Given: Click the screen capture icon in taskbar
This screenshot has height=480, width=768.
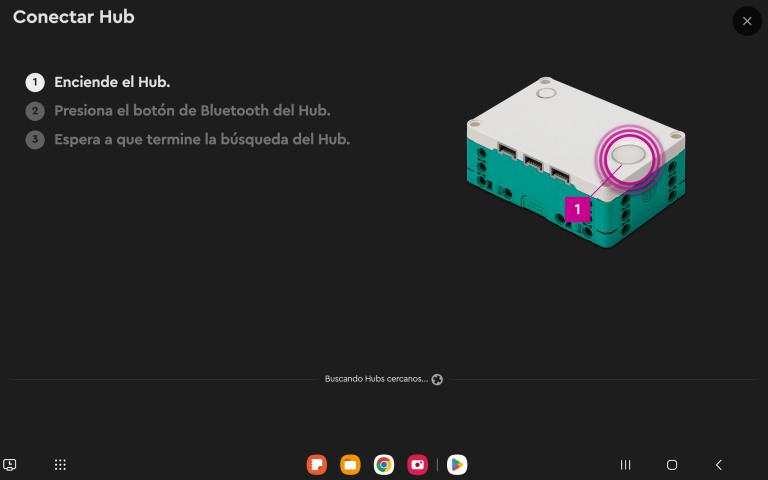Looking at the screenshot, I should click(9, 464).
